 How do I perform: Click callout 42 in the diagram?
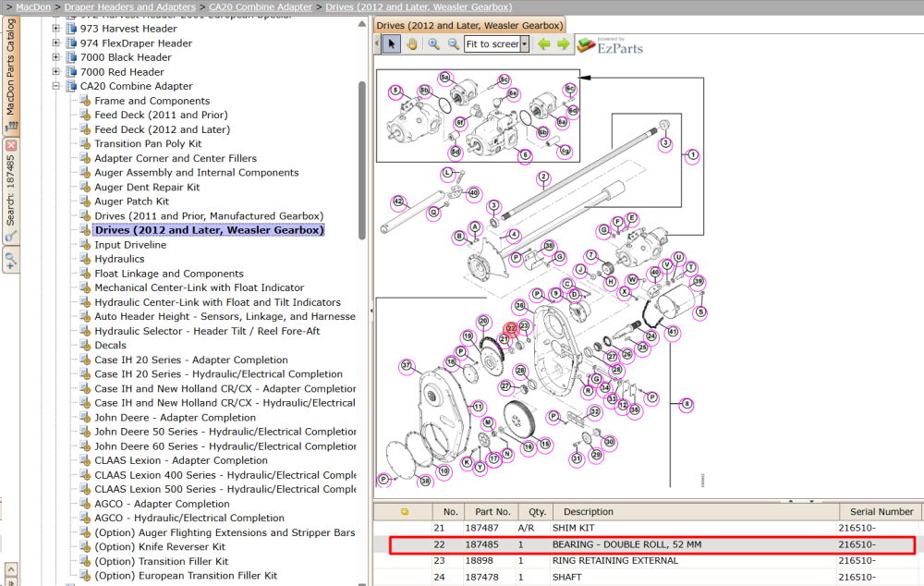coord(398,201)
